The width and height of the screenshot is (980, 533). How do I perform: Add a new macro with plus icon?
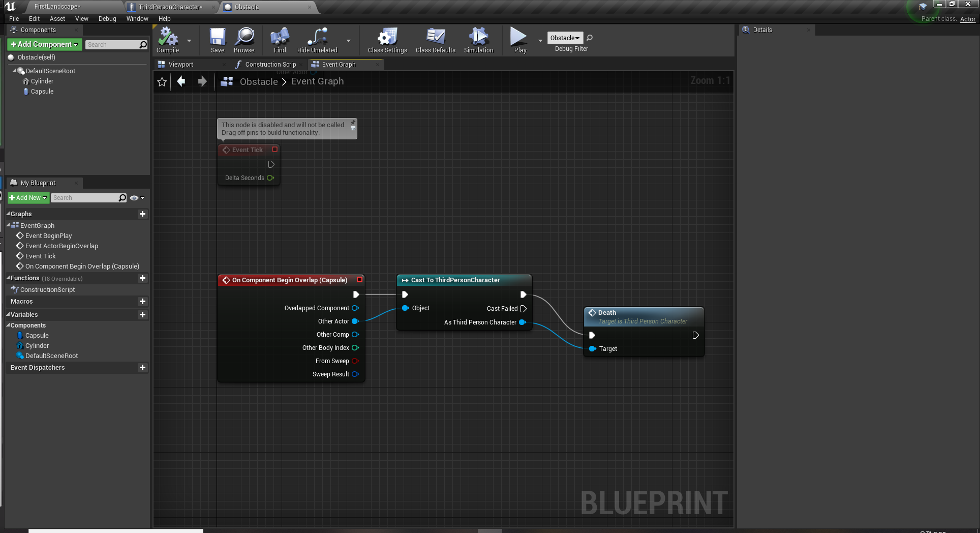pos(142,302)
